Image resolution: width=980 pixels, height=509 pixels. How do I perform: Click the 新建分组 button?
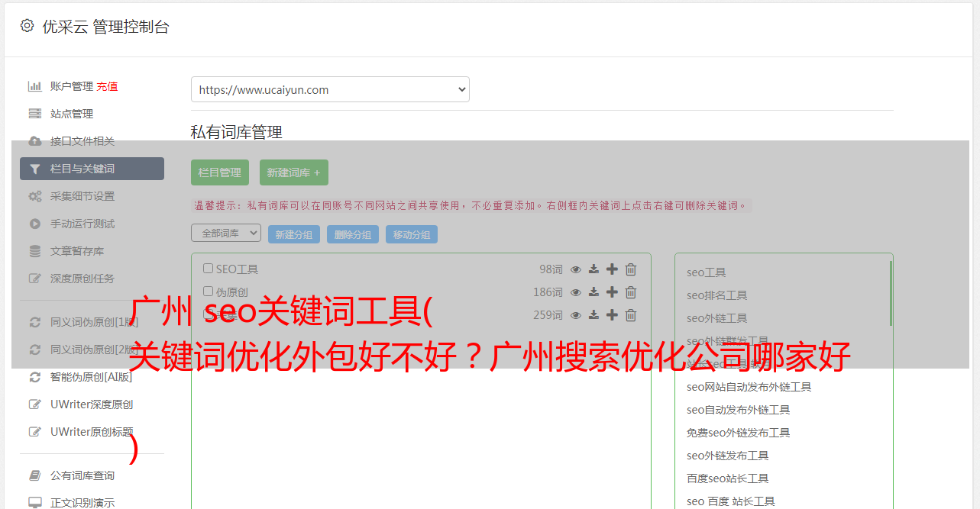(294, 234)
